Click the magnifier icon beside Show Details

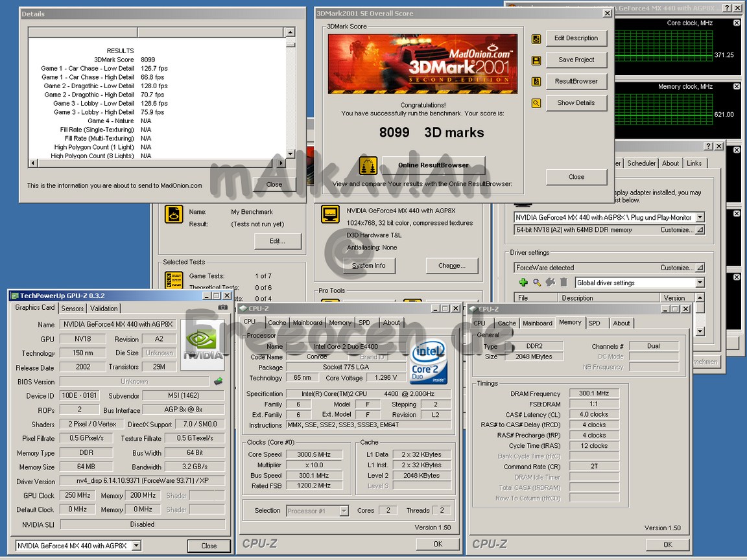point(536,103)
